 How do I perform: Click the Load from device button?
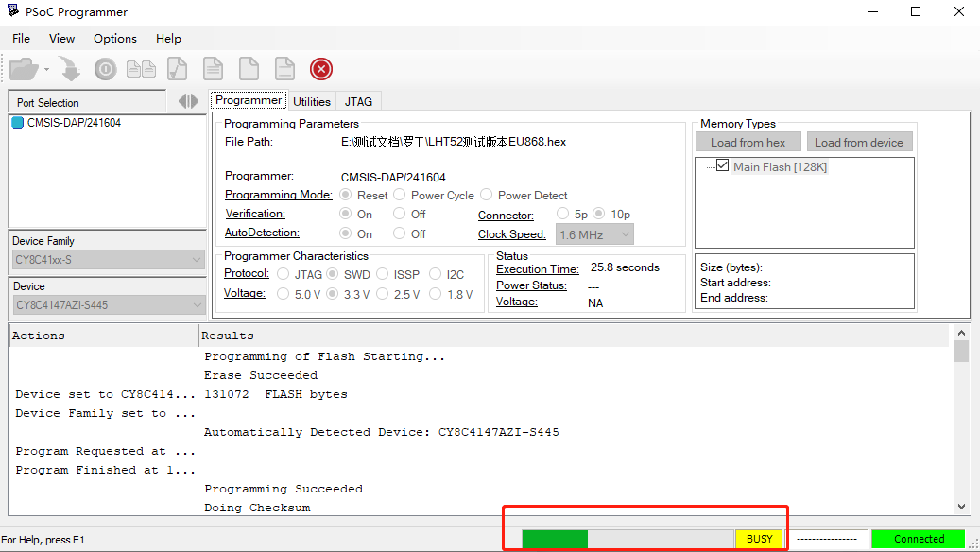pos(859,142)
